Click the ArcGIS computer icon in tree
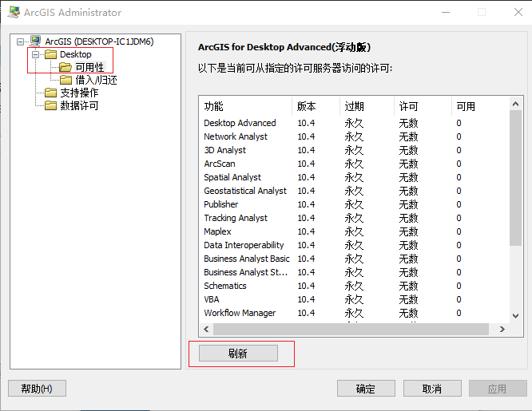Image resolution: width=532 pixels, height=411 pixels. (x=35, y=41)
